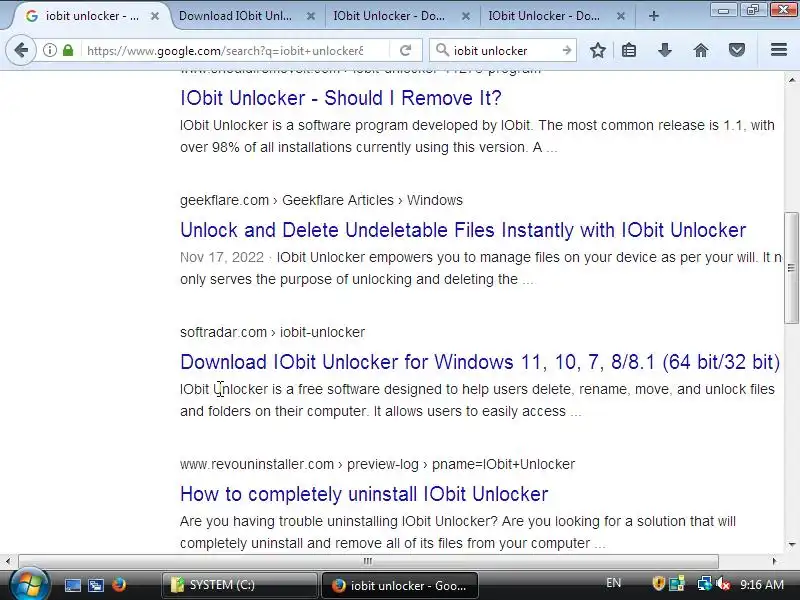800x600 pixels.
Task: Click vertical scrollbar down arrow
Action: tap(791, 544)
